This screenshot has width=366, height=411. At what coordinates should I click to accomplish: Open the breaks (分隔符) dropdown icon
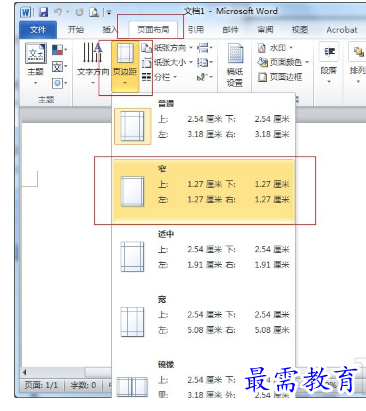(x=205, y=48)
